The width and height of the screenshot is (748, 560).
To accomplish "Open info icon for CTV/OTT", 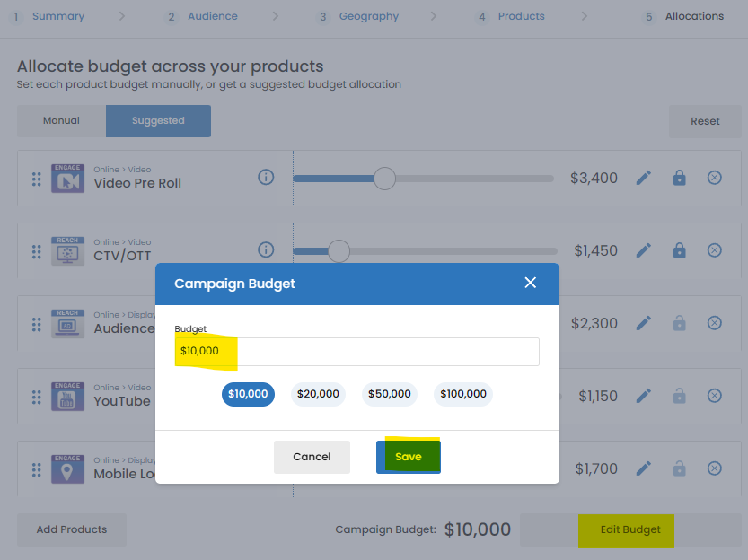I will pos(266,249).
